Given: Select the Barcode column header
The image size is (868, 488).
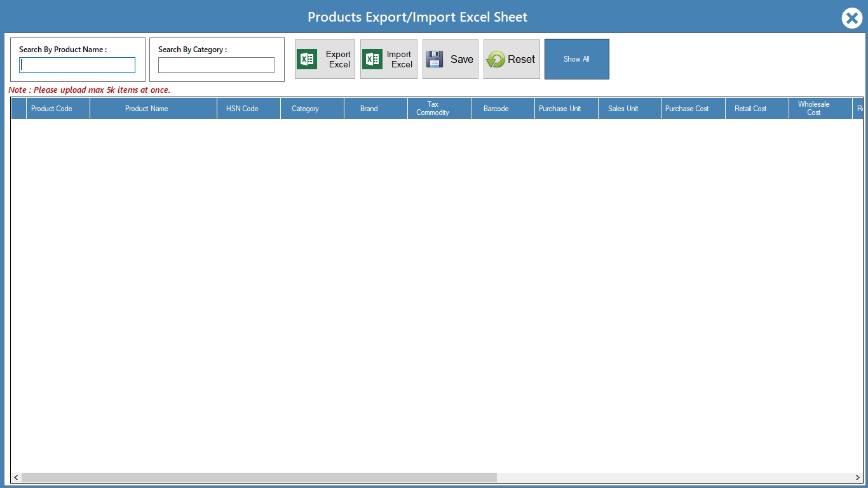Looking at the screenshot, I should point(496,109).
